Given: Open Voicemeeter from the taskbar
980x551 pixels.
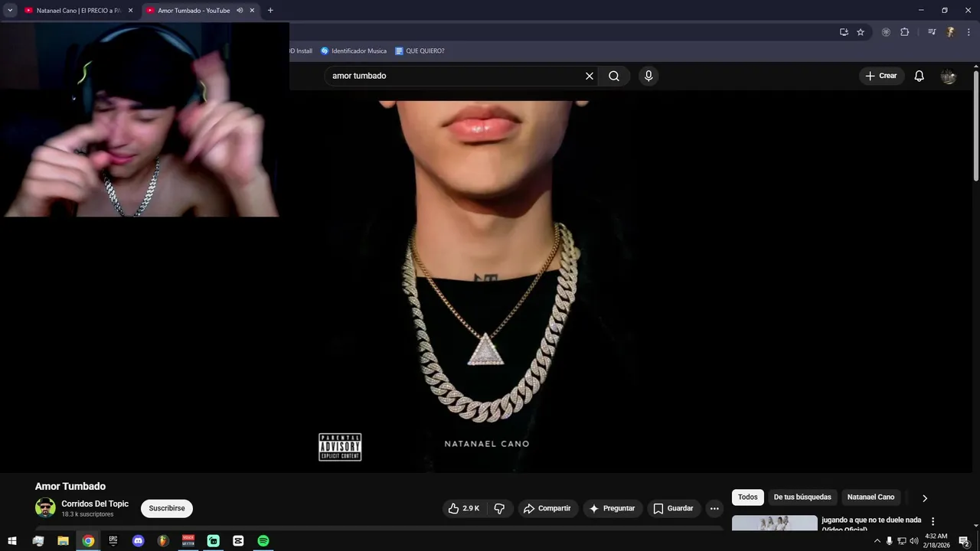Looking at the screenshot, I should [x=188, y=541].
